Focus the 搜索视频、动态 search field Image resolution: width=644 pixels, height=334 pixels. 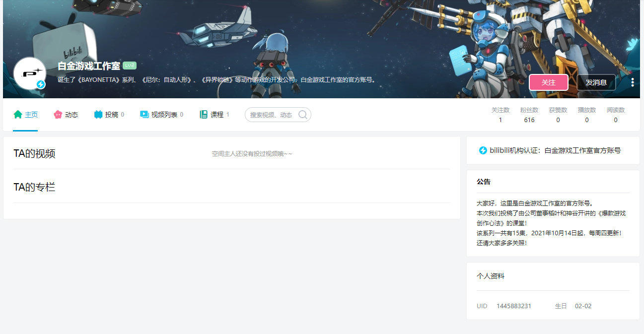pyautogui.click(x=278, y=115)
